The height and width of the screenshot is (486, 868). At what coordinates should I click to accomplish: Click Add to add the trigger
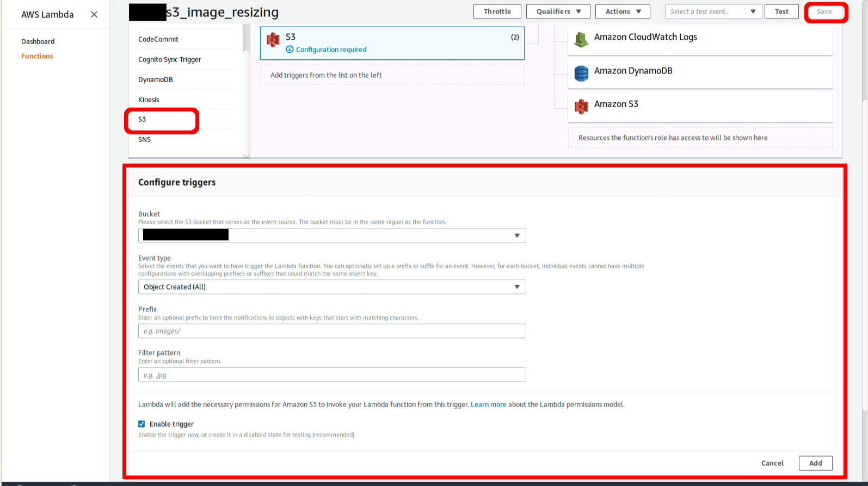(x=815, y=463)
